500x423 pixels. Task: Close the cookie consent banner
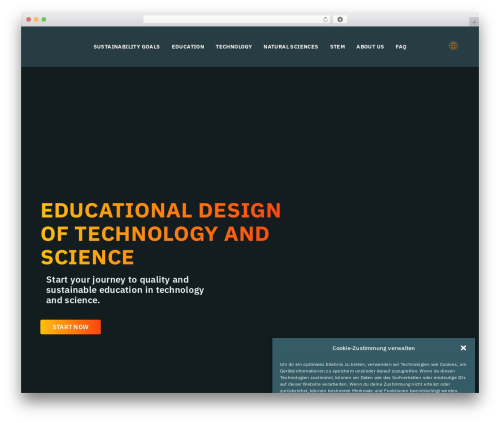click(x=463, y=348)
